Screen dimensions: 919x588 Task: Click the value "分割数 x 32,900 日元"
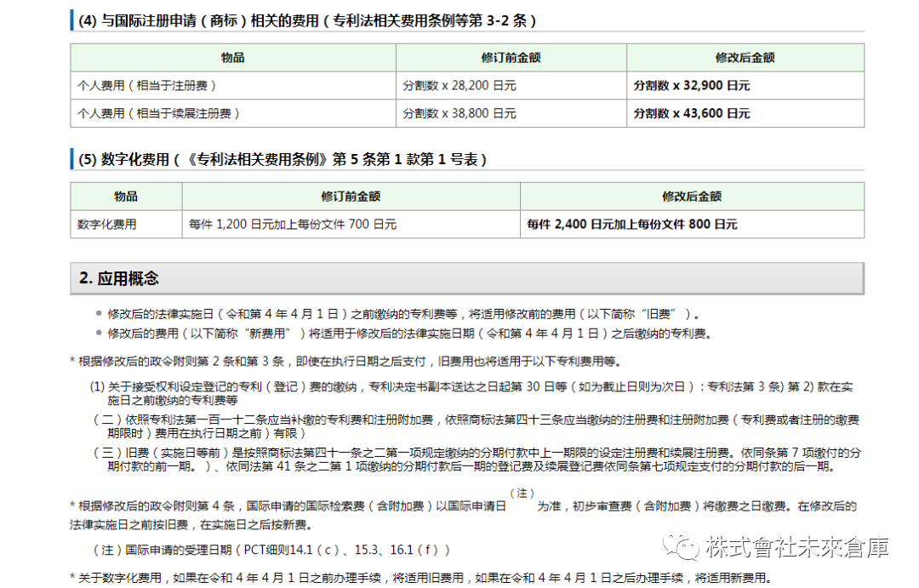[691, 86]
